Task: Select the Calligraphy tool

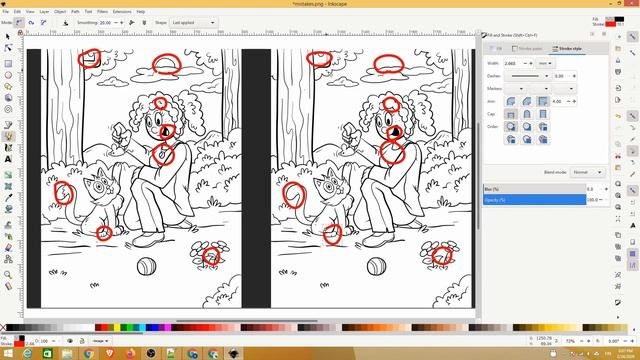Action: [x=8, y=148]
